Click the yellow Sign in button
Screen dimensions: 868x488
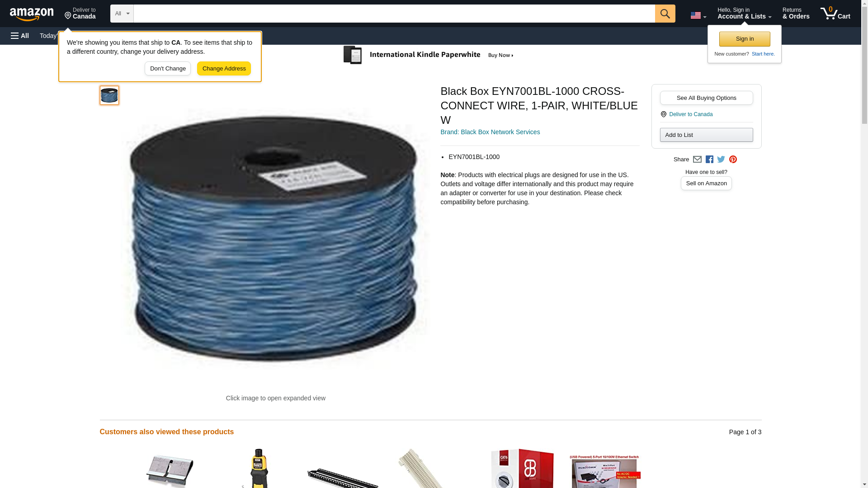pyautogui.click(x=745, y=39)
